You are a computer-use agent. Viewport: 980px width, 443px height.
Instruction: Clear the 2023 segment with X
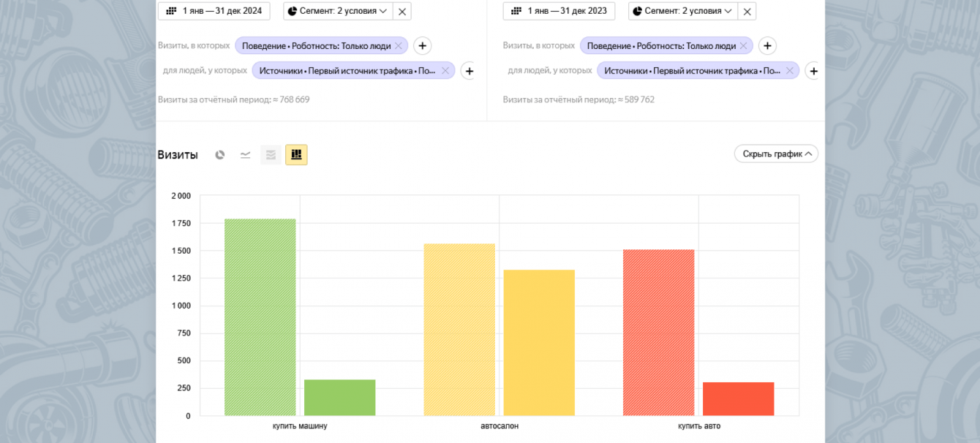coord(747,12)
